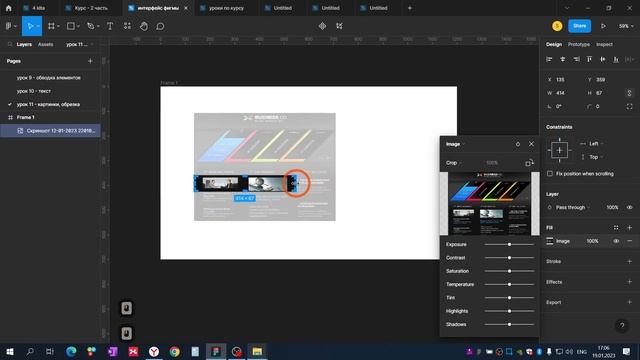The width and height of the screenshot is (640, 360).
Task: Align selection to the left
Action: point(549,60)
